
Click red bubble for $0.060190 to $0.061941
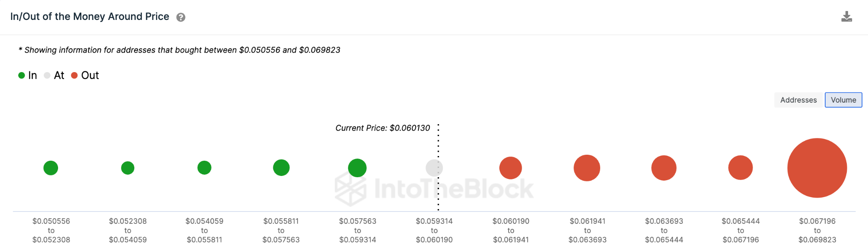point(510,168)
